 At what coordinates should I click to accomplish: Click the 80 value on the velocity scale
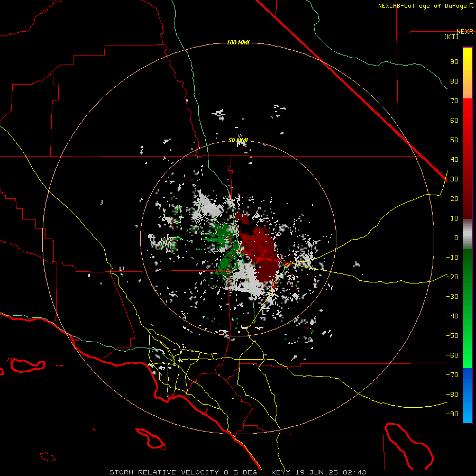454,81
